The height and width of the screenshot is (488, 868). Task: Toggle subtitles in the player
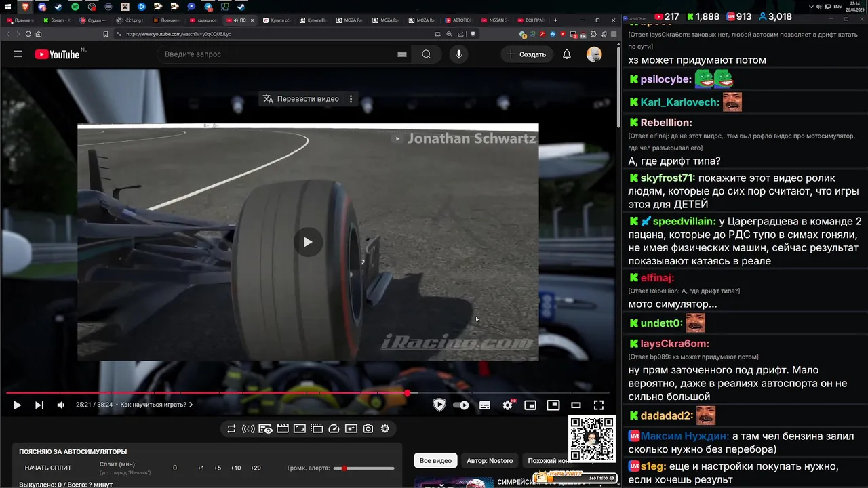pyautogui.click(x=485, y=405)
